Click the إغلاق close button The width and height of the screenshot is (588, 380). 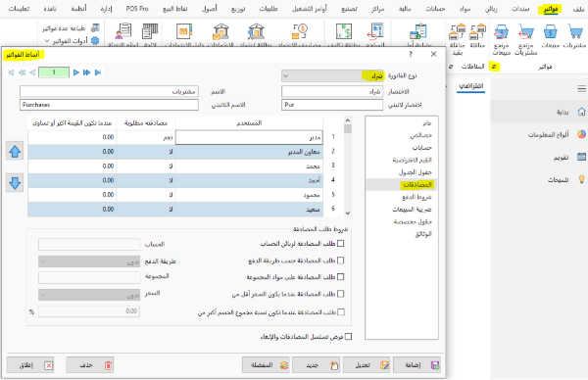tap(30, 364)
